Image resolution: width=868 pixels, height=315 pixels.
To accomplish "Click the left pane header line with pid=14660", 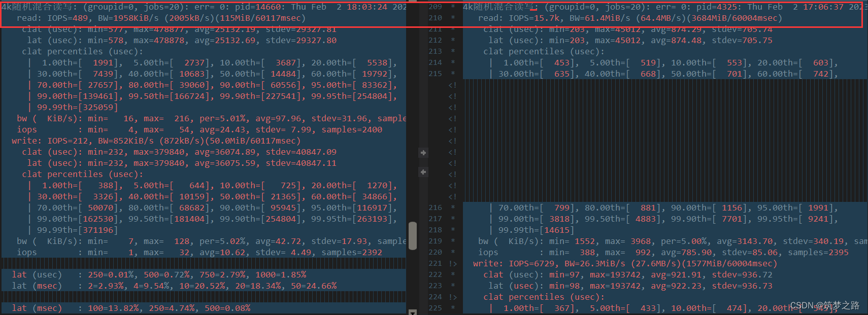I will click(204, 7).
